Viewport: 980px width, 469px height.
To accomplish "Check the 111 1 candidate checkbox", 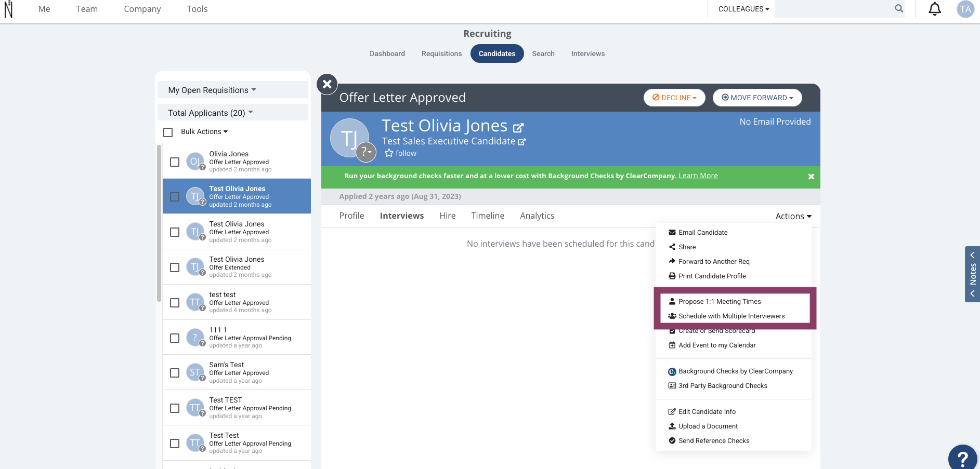I will pos(175,338).
